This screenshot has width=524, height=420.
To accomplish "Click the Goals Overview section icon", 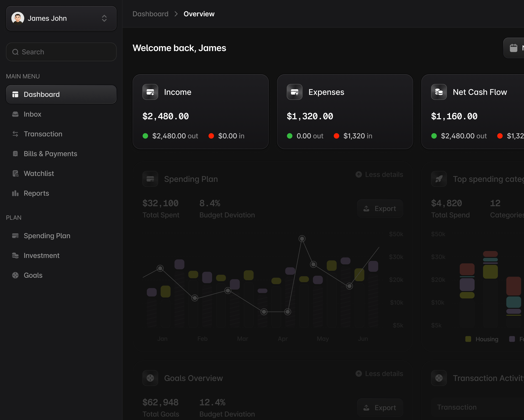I will pyautogui.click(x=150, y=378).
